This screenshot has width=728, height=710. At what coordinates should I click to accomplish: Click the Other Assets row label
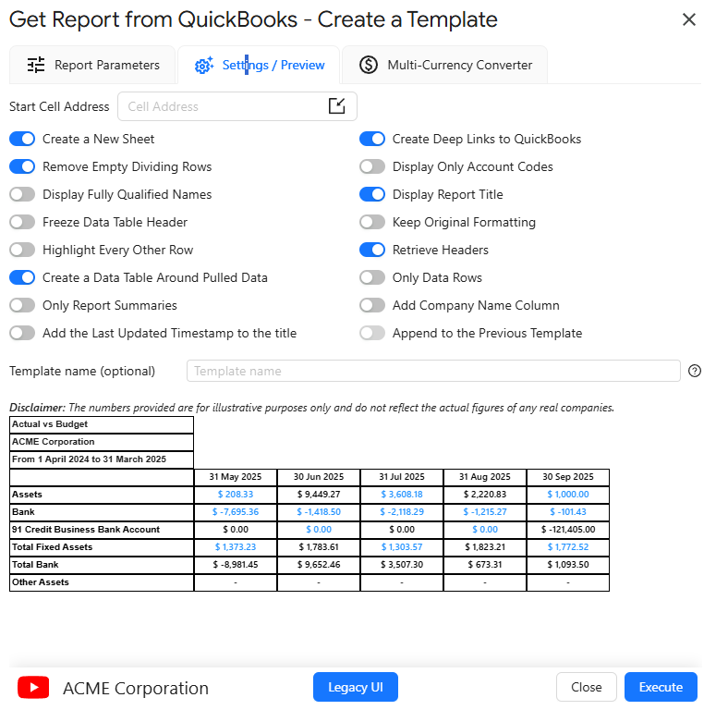102,582
